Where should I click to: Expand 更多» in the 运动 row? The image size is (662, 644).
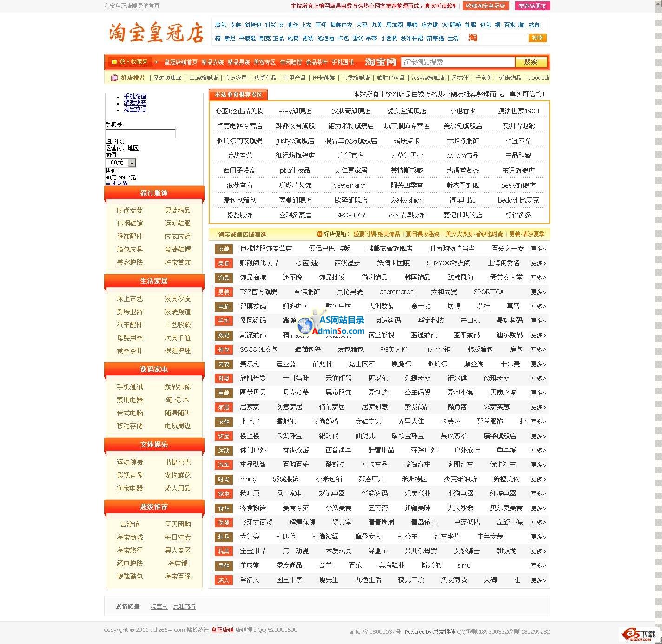(x=538, y=451)
